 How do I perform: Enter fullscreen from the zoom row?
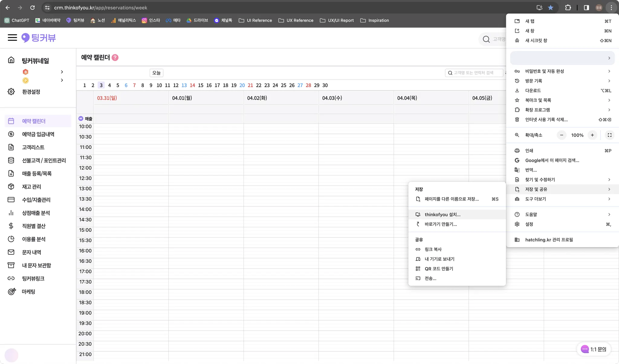click(610, 135)
